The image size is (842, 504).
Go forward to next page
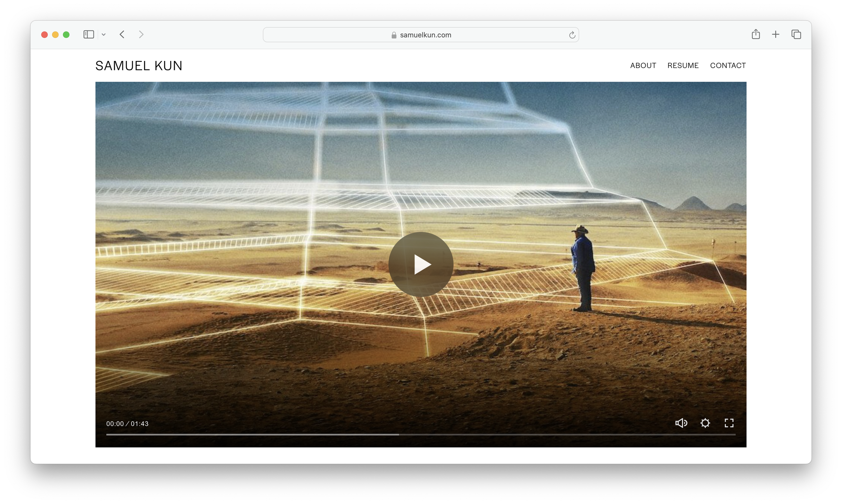click(141, 34)
